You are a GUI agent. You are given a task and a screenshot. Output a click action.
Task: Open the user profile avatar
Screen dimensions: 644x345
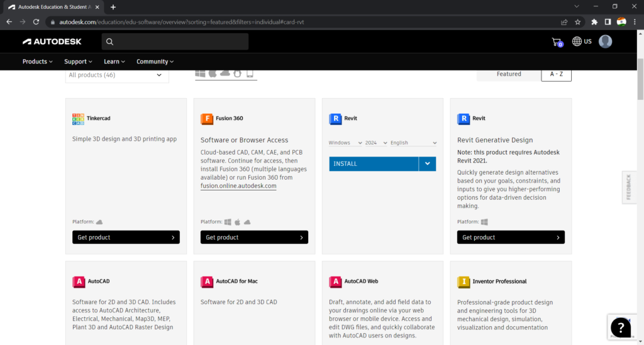(x=606, y=41)
